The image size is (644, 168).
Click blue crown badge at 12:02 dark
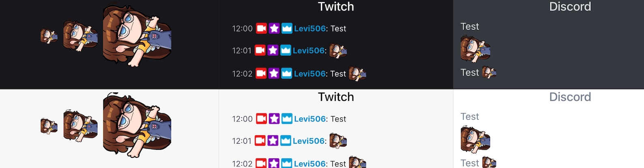click(287, 73)
